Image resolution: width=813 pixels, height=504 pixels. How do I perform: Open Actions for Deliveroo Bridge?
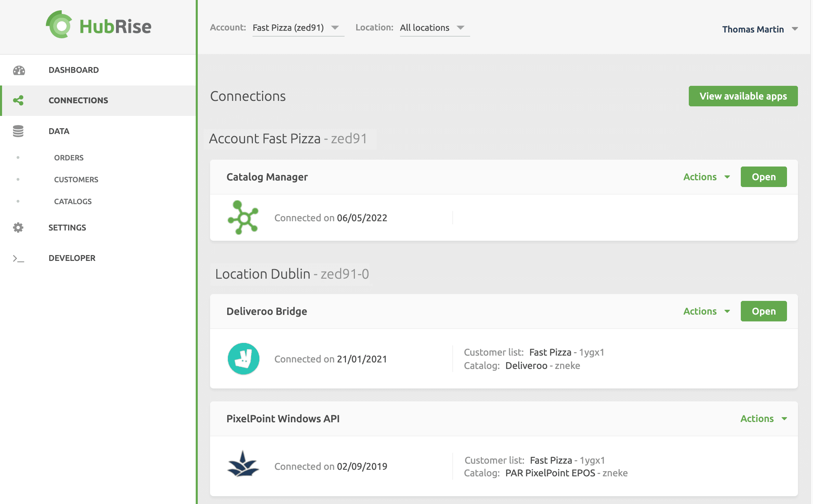click(x=706, y=311)
